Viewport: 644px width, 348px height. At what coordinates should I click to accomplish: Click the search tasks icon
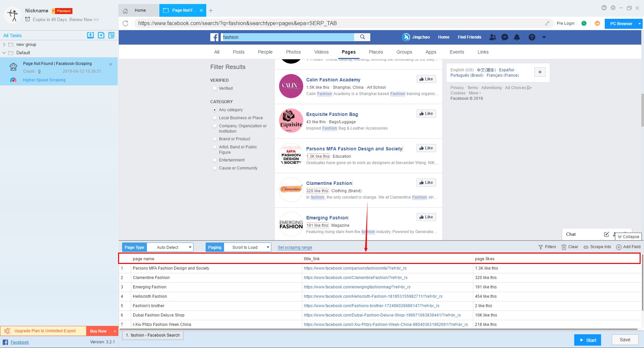111,35
